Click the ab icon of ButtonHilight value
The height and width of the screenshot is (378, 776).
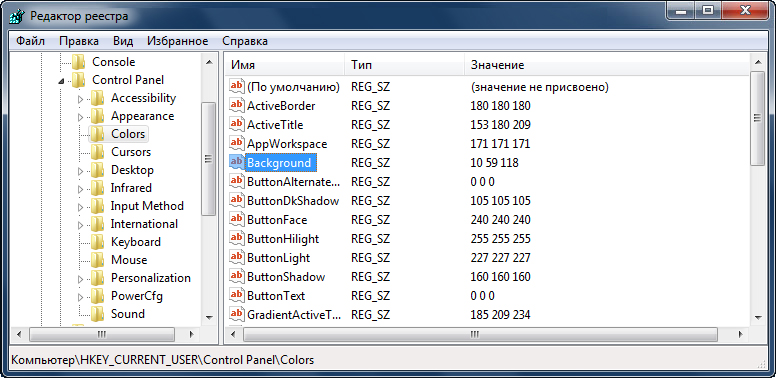coord(237,238)
